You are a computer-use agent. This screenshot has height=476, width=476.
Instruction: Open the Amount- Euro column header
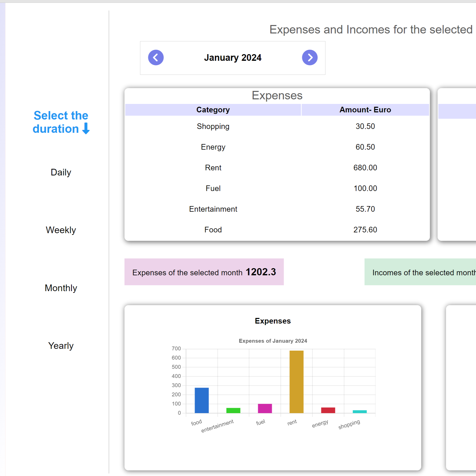(365, 110)
